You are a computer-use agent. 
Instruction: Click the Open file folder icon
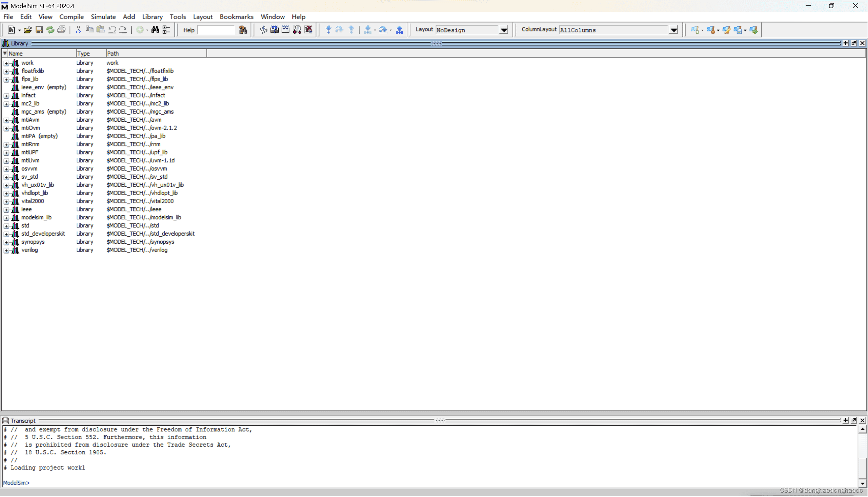(x=28, y=30)
